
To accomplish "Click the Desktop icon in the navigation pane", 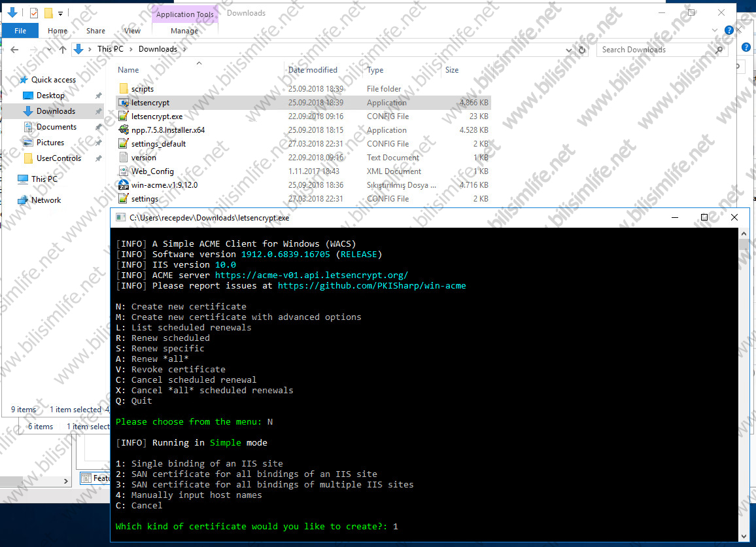I will click(28, 96).
